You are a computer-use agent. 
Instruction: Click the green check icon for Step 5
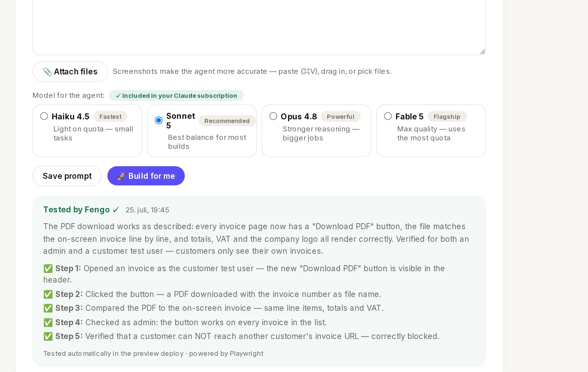(48, 336)
